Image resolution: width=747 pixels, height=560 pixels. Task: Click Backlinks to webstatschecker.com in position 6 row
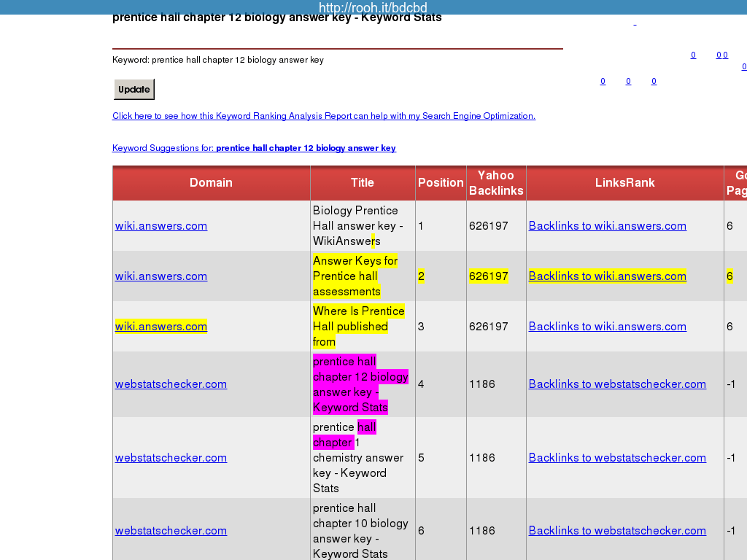(617, 531)
